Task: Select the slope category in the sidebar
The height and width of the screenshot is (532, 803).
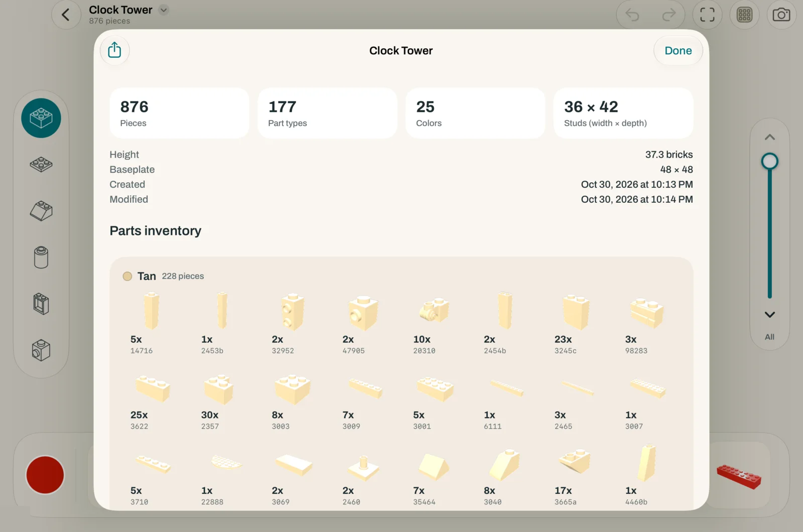Action: (x=41, y=211)
